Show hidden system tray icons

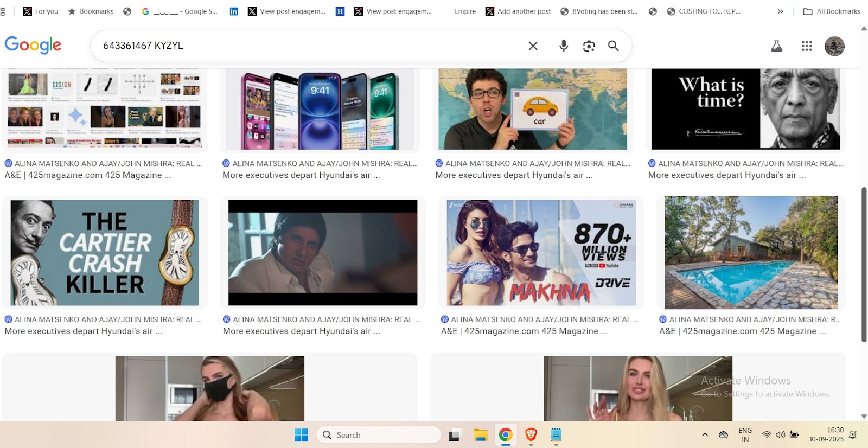[x=705, y=434]
